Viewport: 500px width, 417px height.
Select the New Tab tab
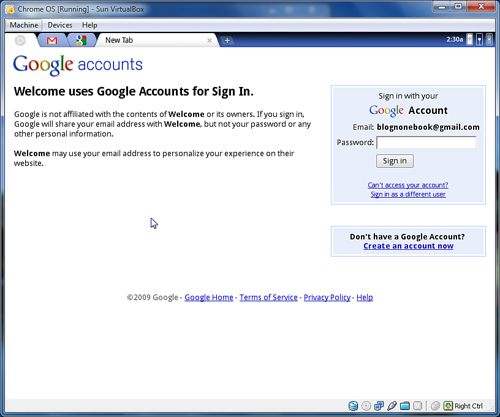[157, 40]
